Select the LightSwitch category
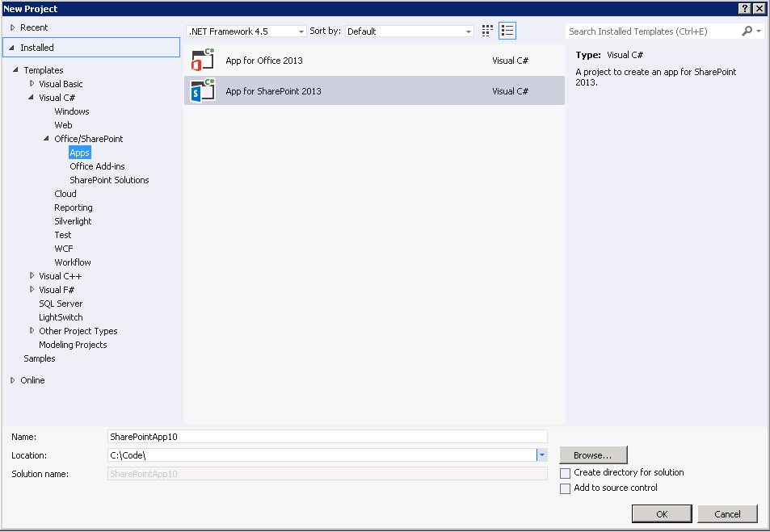 [x=61, y=317]
